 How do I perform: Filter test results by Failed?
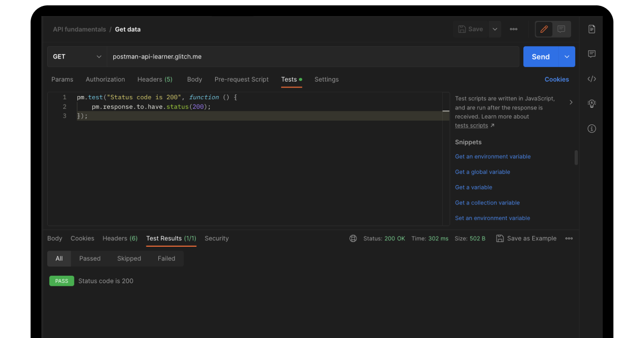point(166,259)
